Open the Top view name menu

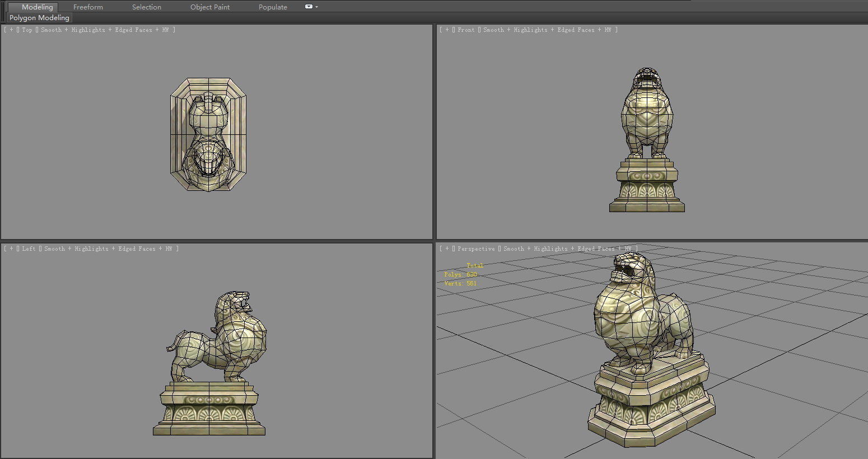(x=27, y=30)
